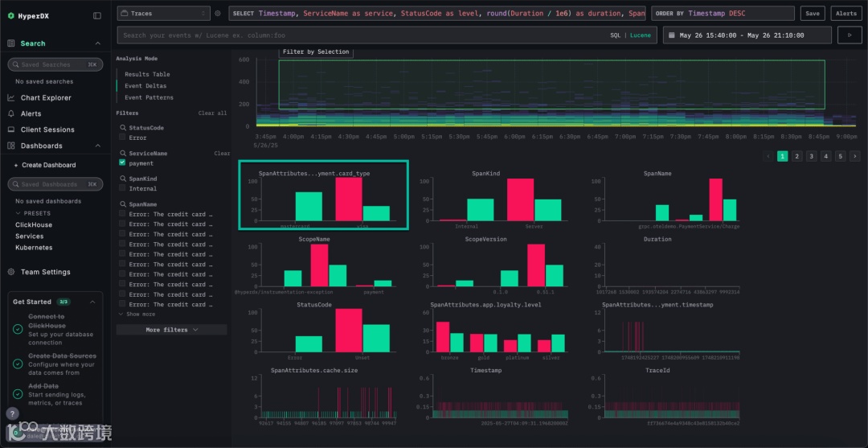The image size is (868, 448).
Task: Go to next page with right chevron
Action: pos(854,156)
